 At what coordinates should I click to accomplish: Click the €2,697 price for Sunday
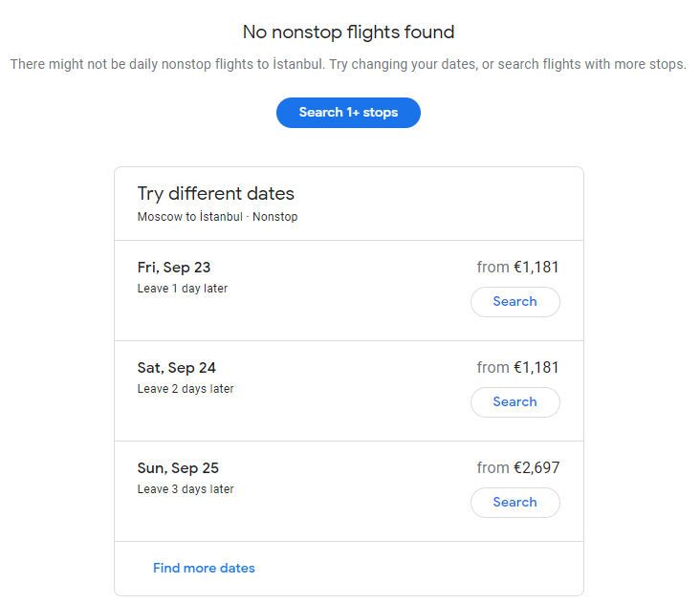(536, 468)
